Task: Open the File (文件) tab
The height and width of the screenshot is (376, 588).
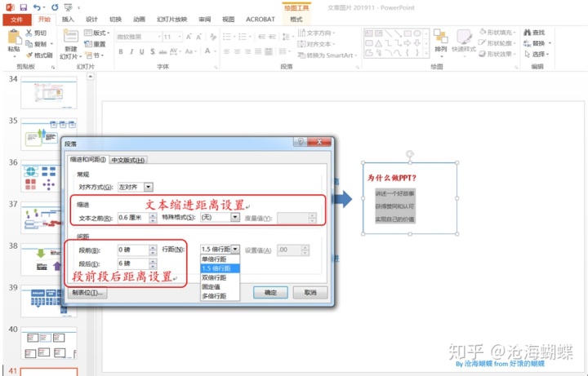Action: coord(16,20)
